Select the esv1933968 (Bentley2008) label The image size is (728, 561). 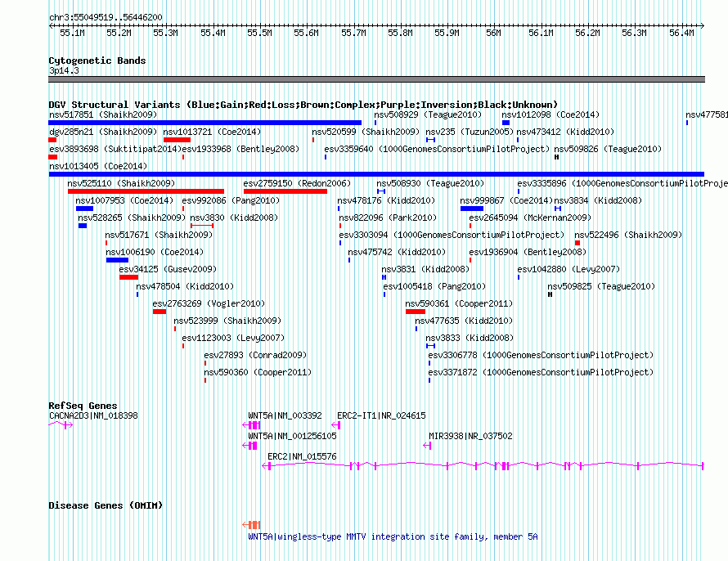pyautogui.click(x=240, y=149)
